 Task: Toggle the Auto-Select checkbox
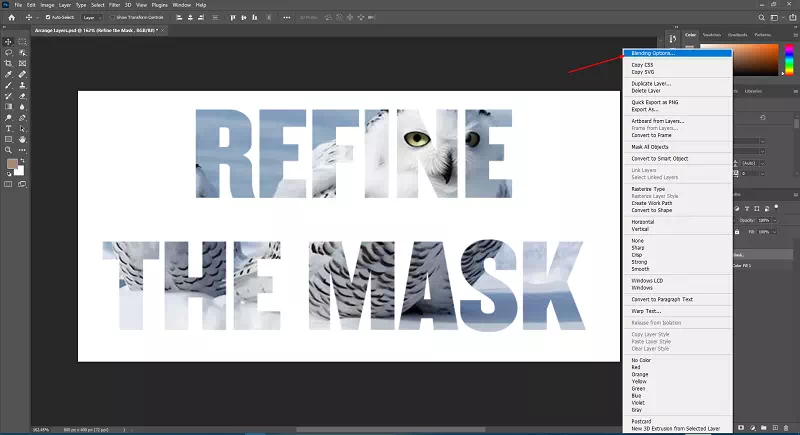pos(48,17)
